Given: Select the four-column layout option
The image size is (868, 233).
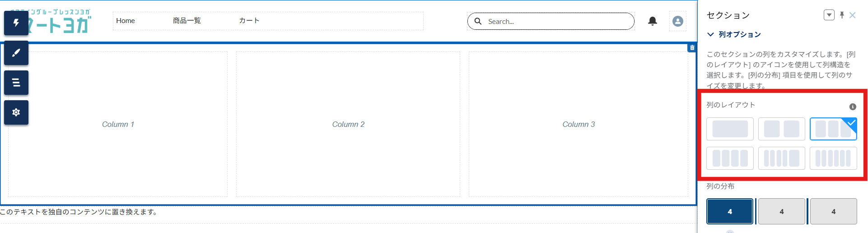Looking at the screenshot, I should coord(730,158).
